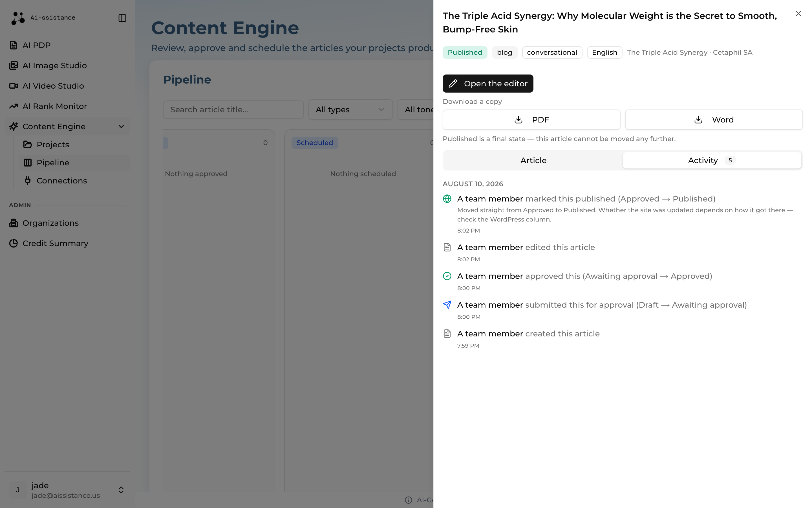The height and width of the screenshot is (508, 812).
Task: Open Connections page
Action: (x=74, y=181)
